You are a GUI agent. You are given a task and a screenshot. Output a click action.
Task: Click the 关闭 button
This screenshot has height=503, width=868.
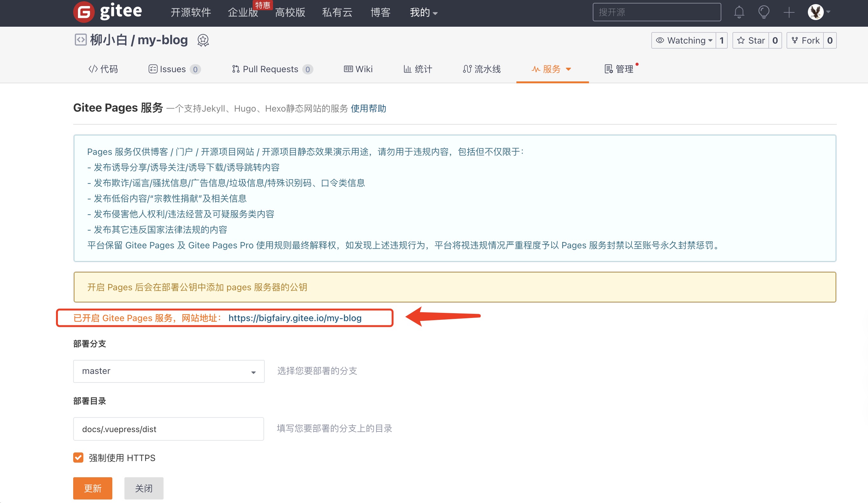click(143, 488)
